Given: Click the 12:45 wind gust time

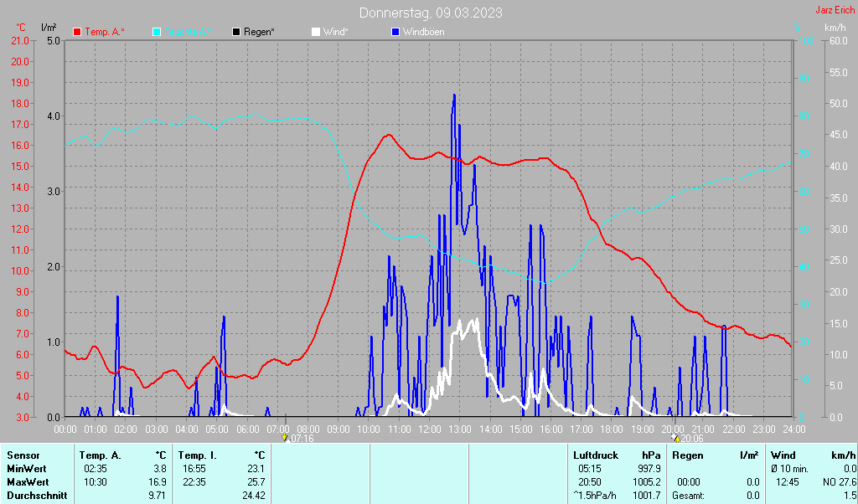Looking at the screenshot, I should [788, 483].
